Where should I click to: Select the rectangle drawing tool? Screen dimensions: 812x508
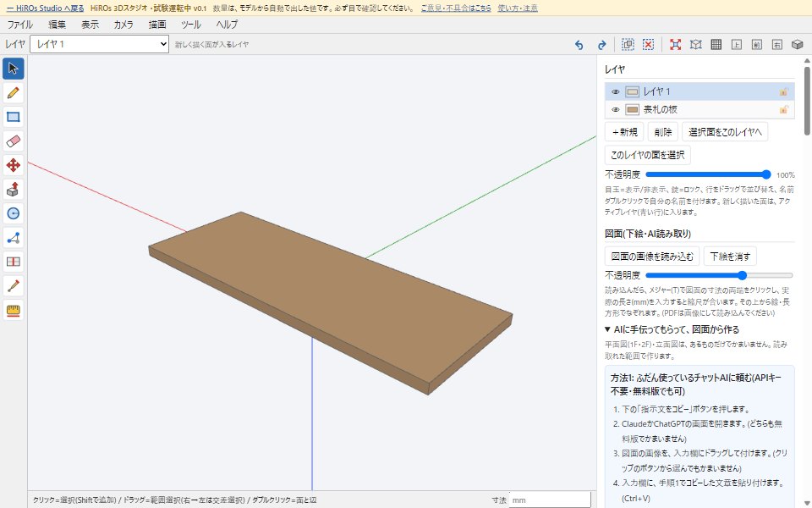[14, 117]
